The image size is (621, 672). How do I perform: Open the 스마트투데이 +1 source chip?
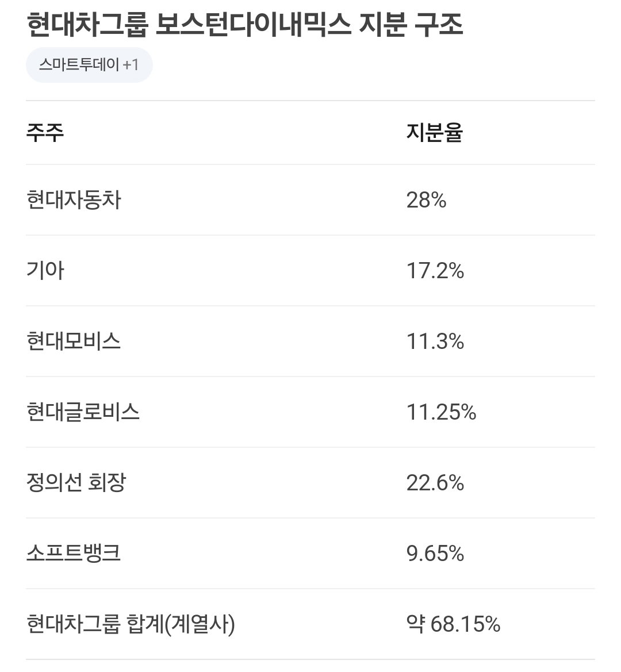coord(89,65)
